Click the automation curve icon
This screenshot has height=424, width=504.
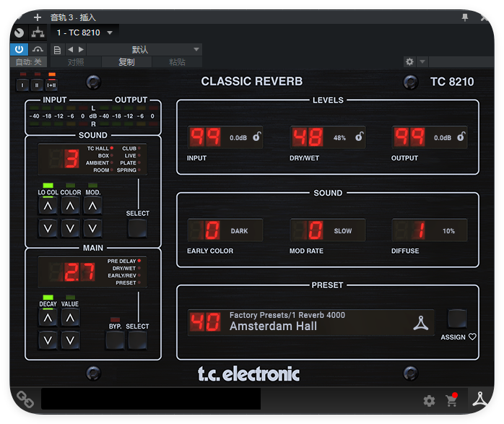(x=38, y=50)
